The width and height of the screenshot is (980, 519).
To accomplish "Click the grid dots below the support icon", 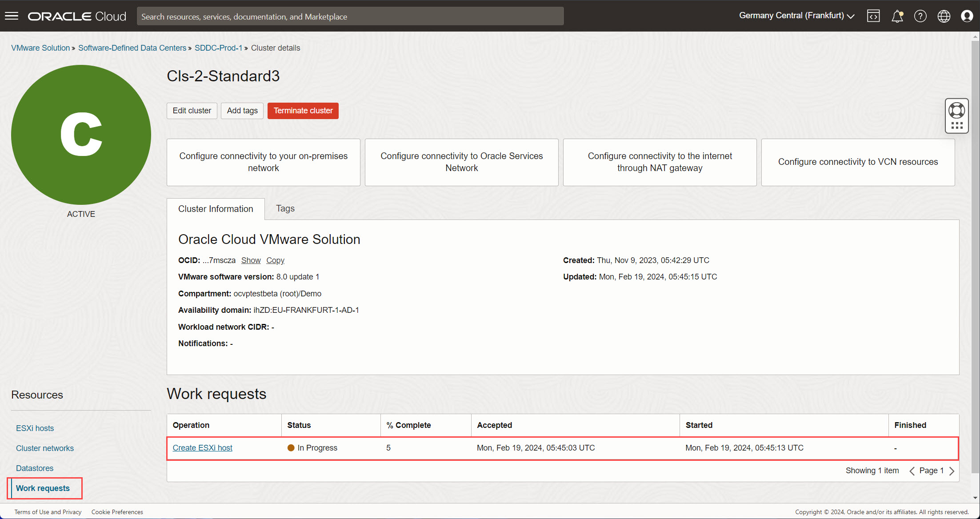I will pyautogui.click(x=956, y=126).
